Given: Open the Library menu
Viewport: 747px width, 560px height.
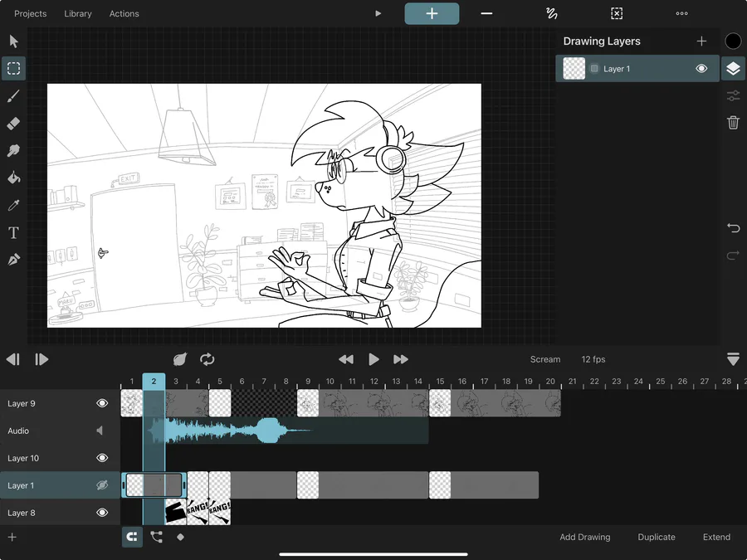Looking at the screenshot, I should click(78, 14).
